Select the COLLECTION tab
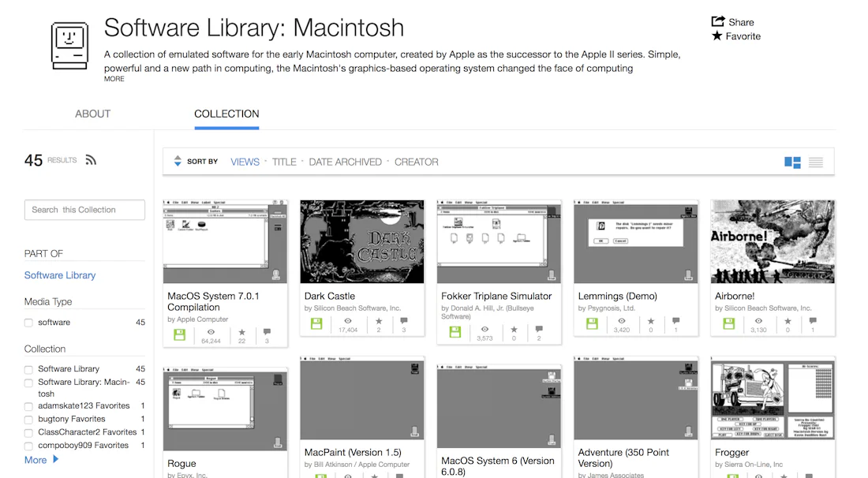Screen dimensions: 868x478 [x=226, y=114]
